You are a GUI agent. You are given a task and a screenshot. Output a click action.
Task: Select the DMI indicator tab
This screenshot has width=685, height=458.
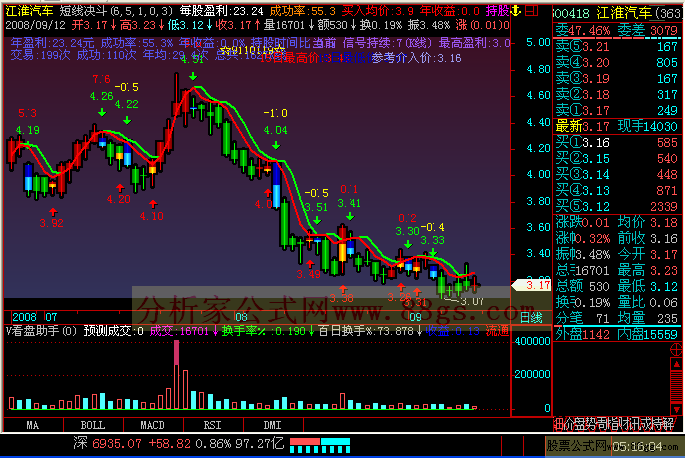point(273,425)
